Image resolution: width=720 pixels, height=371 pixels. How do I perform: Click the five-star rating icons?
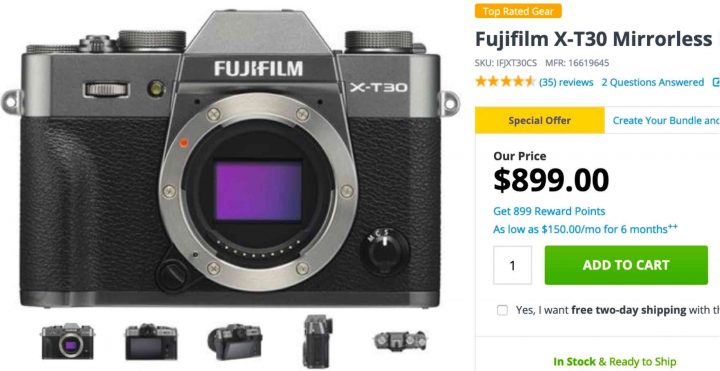coord(505,82)
